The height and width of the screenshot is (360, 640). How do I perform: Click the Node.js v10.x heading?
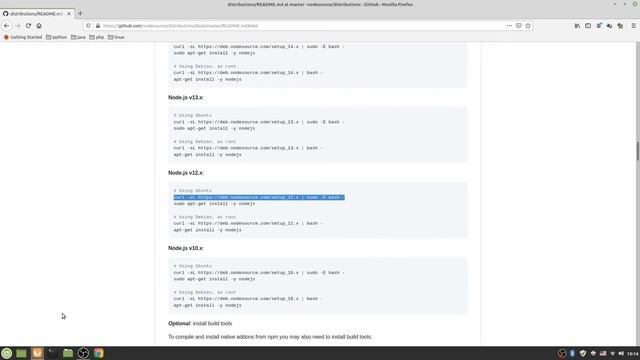[x=186, y=248]
